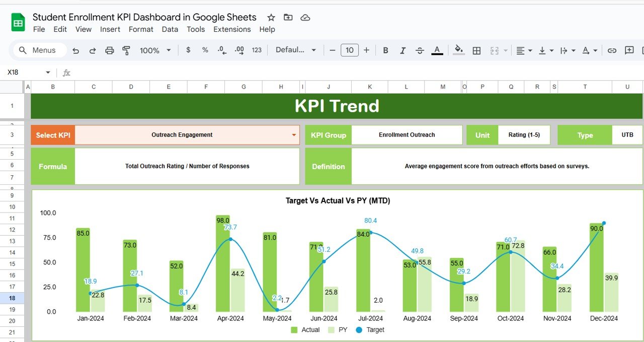Open the Extensions menu
The image size is (644, 342).
(232, 29)
